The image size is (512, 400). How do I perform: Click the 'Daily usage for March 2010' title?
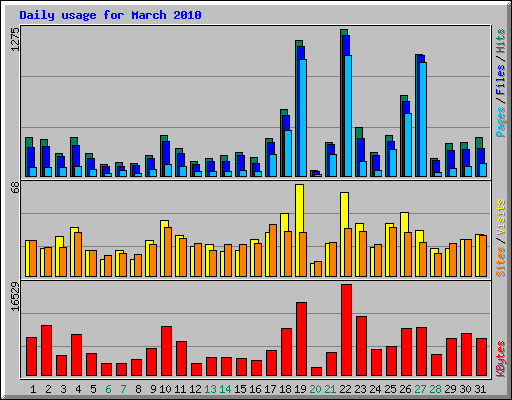(x=110, y=15)
